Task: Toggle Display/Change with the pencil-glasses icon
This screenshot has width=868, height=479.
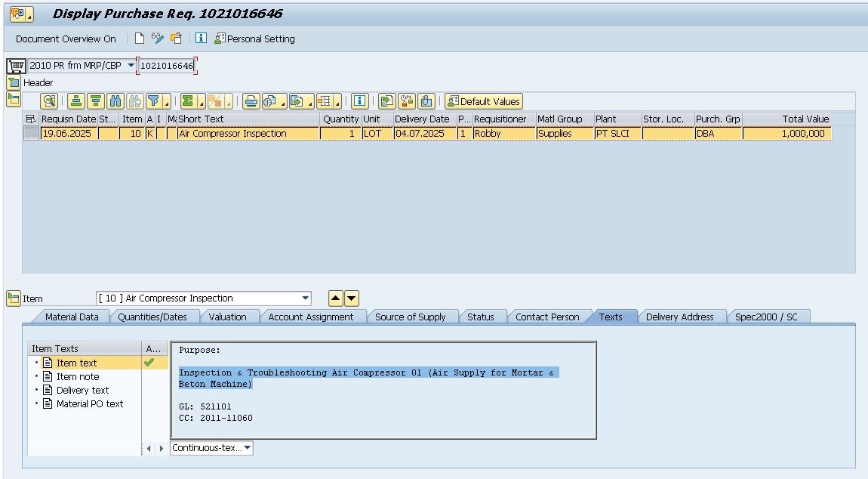Action: tap(158, 39)
